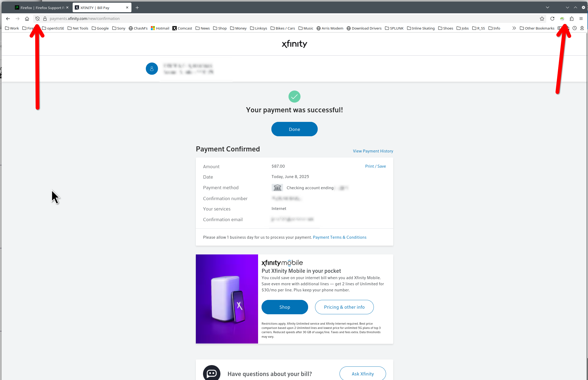Open the Net Tools bookmarks folder
Image resolution: width=588 pixels, height=380 pixels.
[78, 28]
